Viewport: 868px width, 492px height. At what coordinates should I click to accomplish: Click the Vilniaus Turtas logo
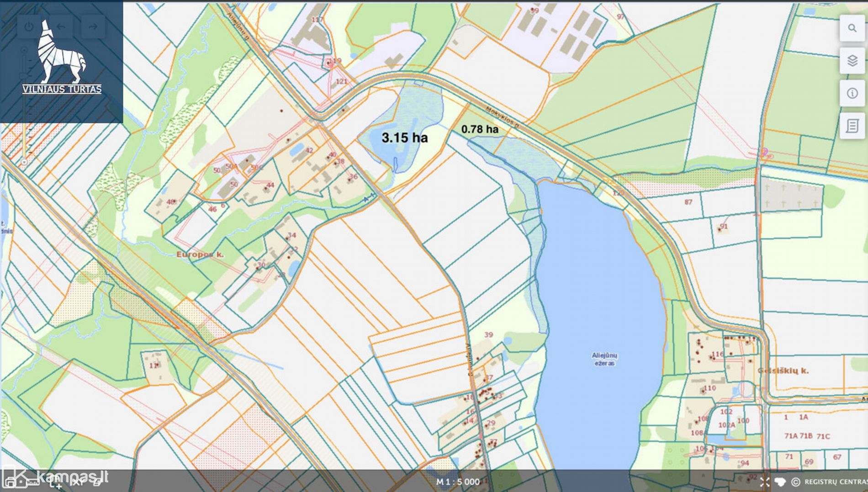62,57
